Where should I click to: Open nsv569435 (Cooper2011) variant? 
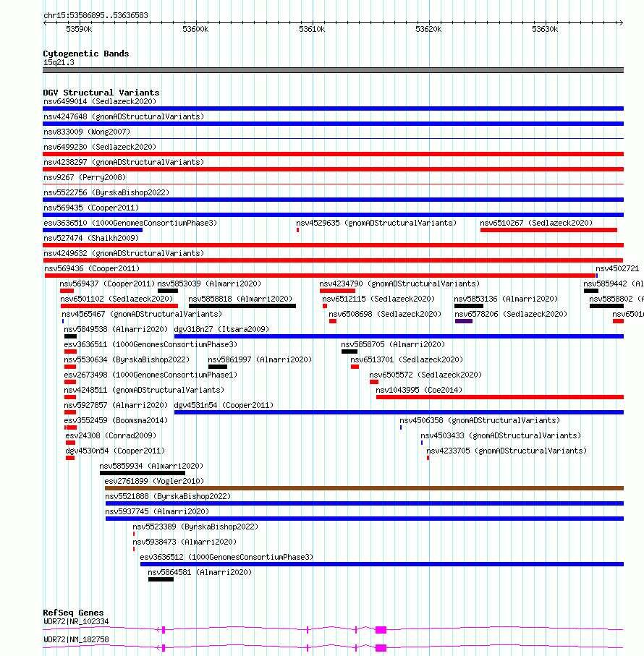click(90, 208)
